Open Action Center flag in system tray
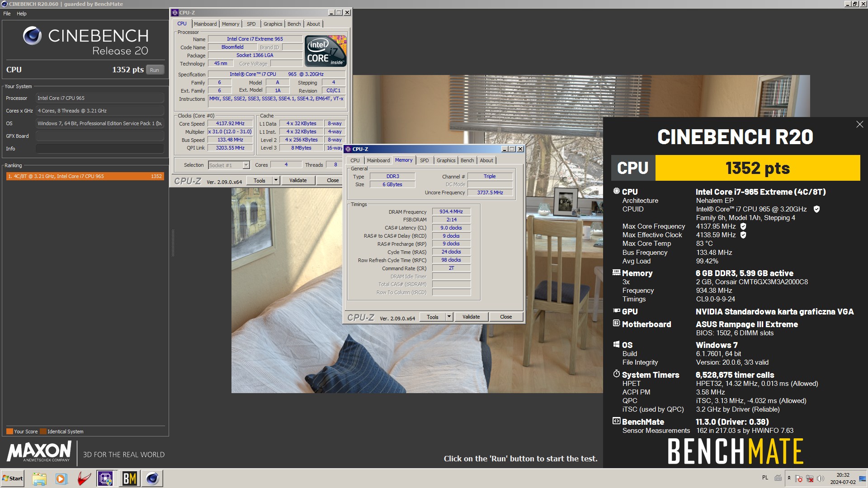Image resolution: width=868 pixels, height=488 pixels. click(x=799, y=479)
